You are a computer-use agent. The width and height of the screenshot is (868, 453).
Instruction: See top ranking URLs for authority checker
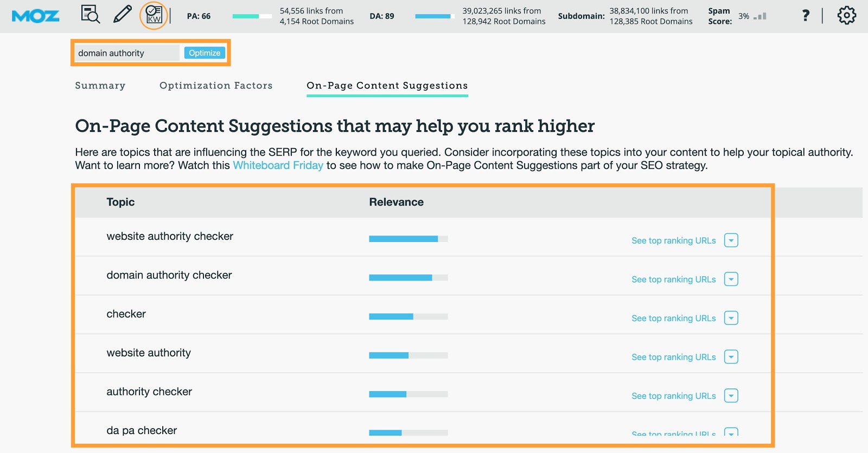click(x=673, y=396)
